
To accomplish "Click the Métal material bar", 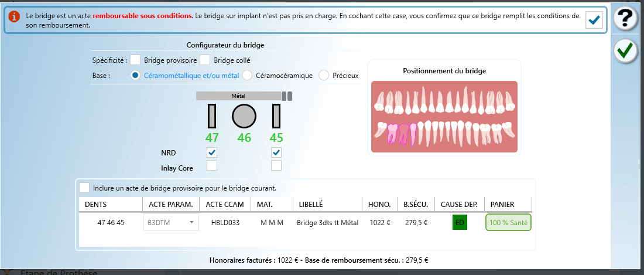I will click(238, 96).
